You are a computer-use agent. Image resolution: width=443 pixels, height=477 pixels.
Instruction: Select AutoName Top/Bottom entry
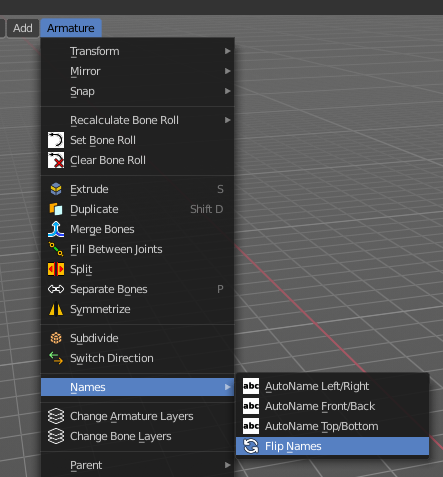click(x=332, y=426)
